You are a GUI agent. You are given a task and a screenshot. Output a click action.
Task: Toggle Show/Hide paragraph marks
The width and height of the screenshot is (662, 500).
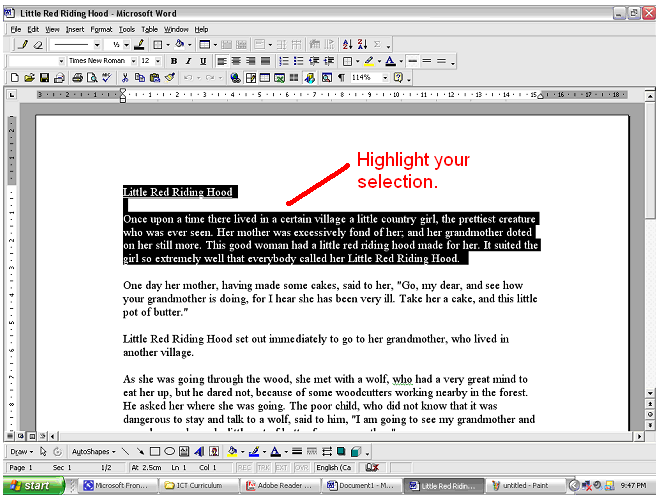click(342, 78)
